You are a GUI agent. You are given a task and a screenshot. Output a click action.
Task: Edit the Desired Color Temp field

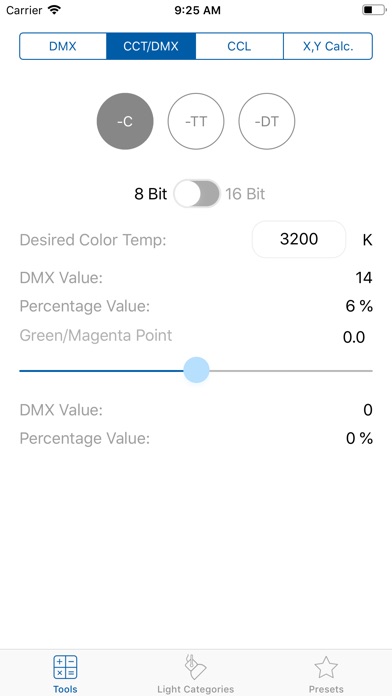[x=299, y=239]
